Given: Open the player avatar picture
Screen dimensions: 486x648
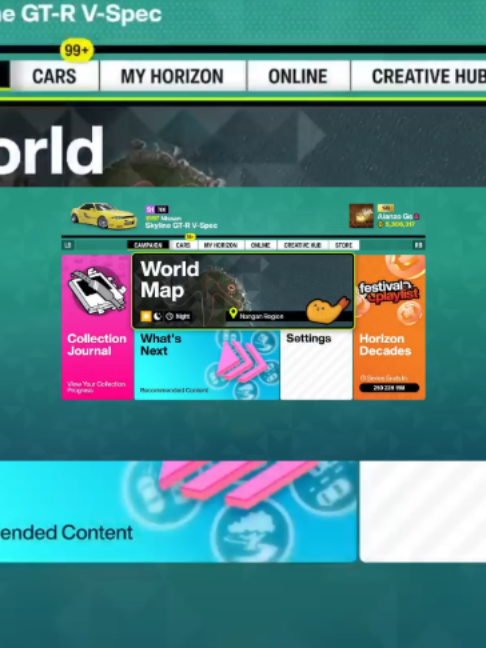Looking at the screenshot, I should 361,216.
